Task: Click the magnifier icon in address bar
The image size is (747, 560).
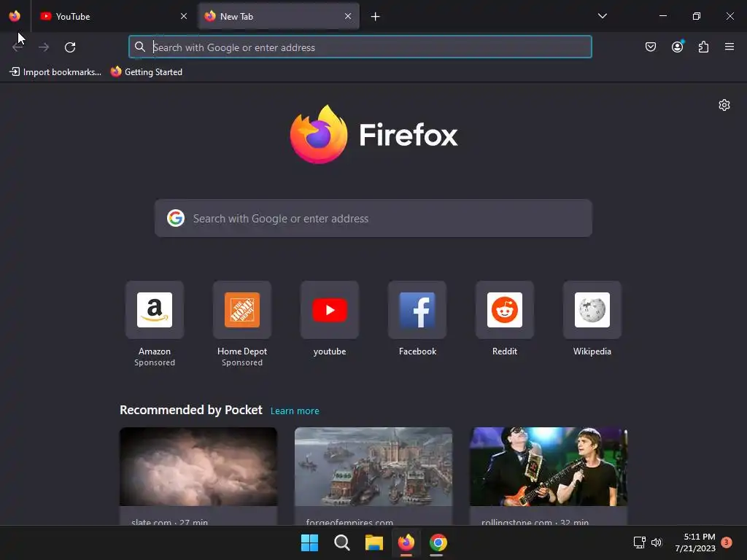Action: [x=139, y=47]
